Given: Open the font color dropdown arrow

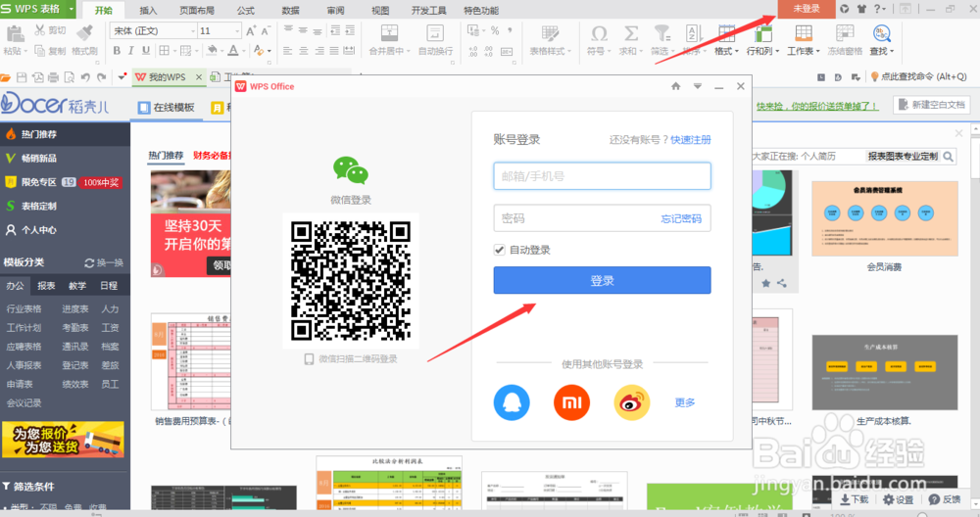Looking at the screenshot, I should [x=243, y=51].
